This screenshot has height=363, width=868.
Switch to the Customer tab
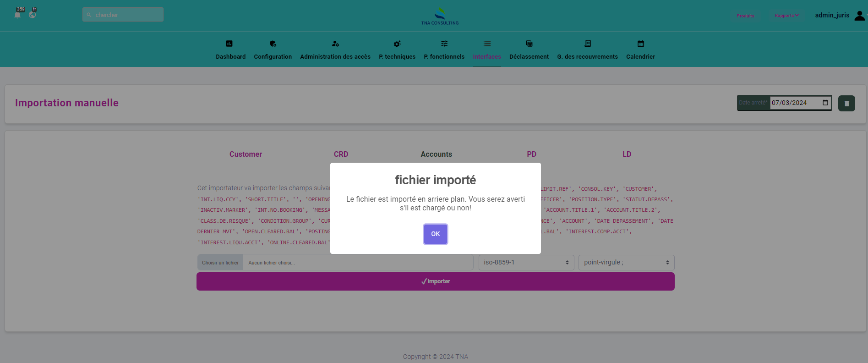pyautogui.click(x=246, y=154)
